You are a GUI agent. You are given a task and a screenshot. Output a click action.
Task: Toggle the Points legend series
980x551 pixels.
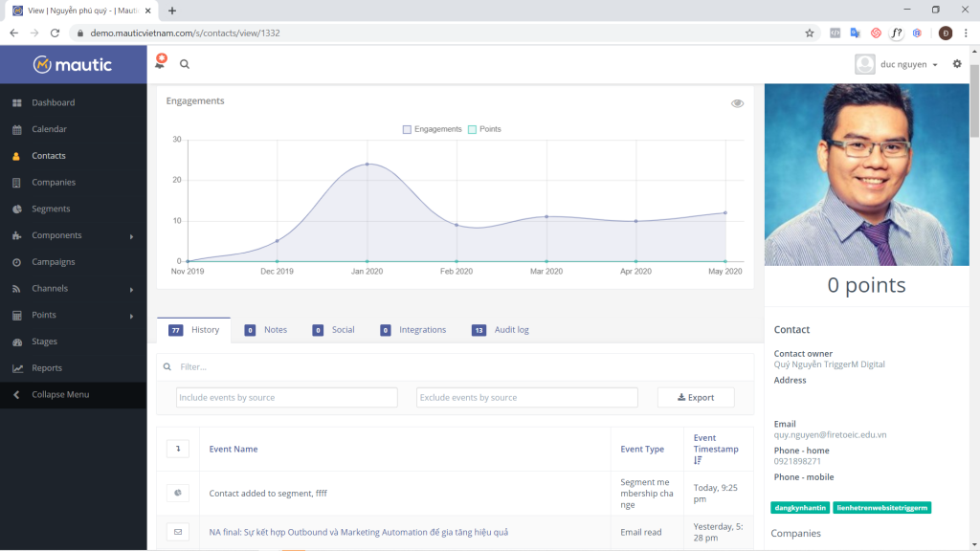[x=484, y=129]
